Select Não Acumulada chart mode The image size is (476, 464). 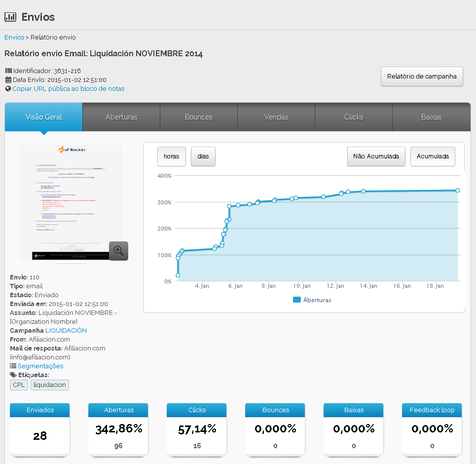376,156
